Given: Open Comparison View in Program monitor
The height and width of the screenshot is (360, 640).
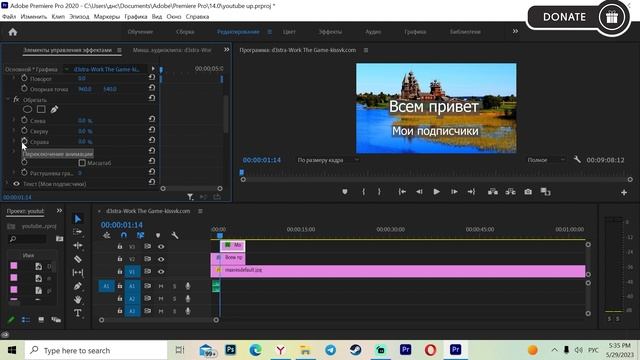Looking at the screenshot, I should pos(545,191).
